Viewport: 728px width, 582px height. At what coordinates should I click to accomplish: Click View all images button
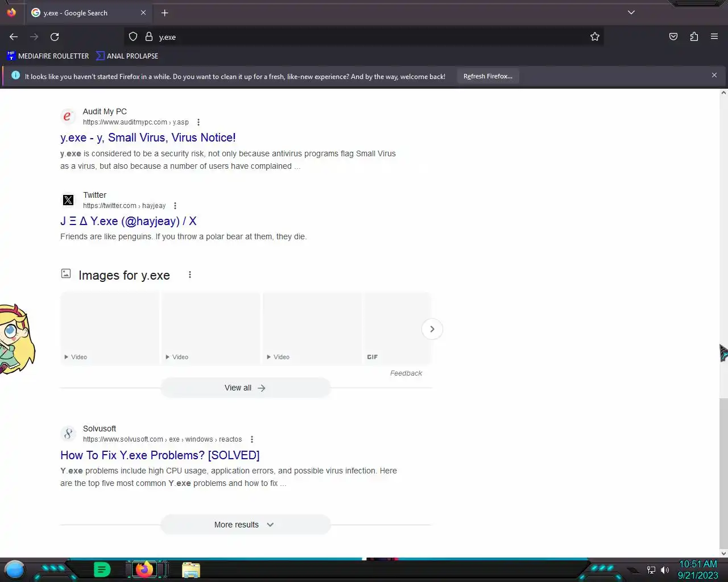coord(245,388)
